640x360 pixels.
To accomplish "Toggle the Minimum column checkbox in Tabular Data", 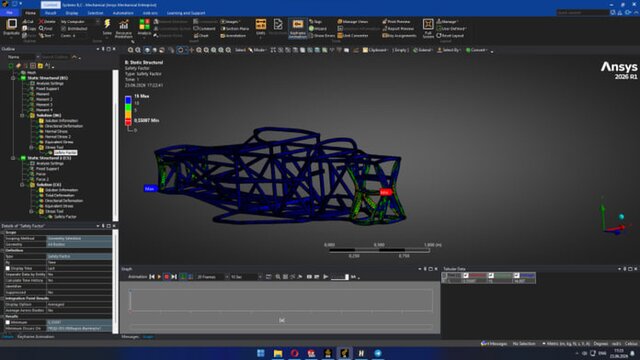I will point(466,276).
